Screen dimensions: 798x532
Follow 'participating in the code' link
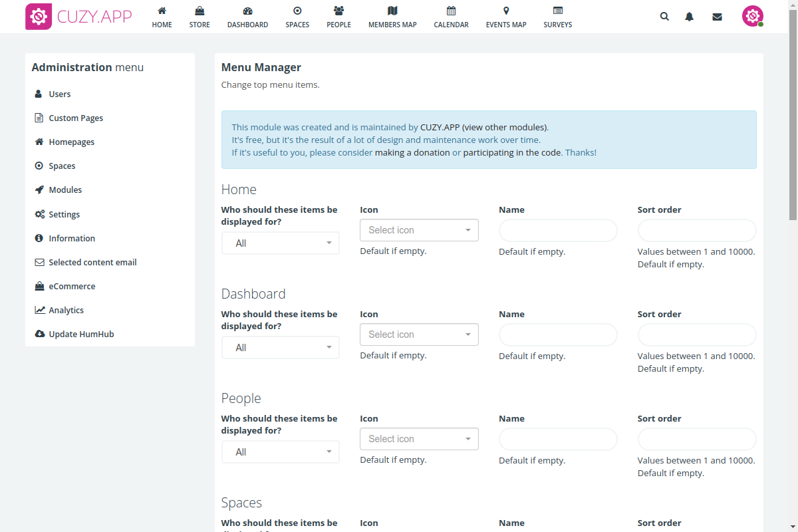512,153
